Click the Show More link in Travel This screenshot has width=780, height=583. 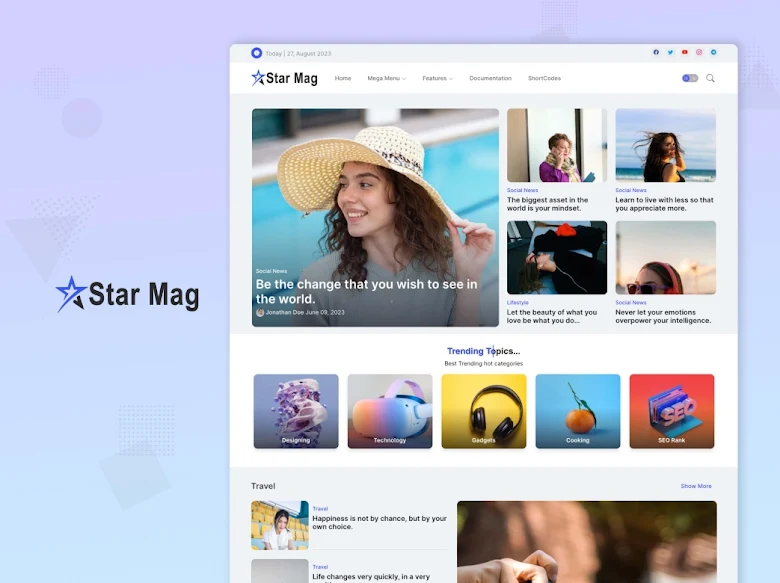(x=696, y=486)
